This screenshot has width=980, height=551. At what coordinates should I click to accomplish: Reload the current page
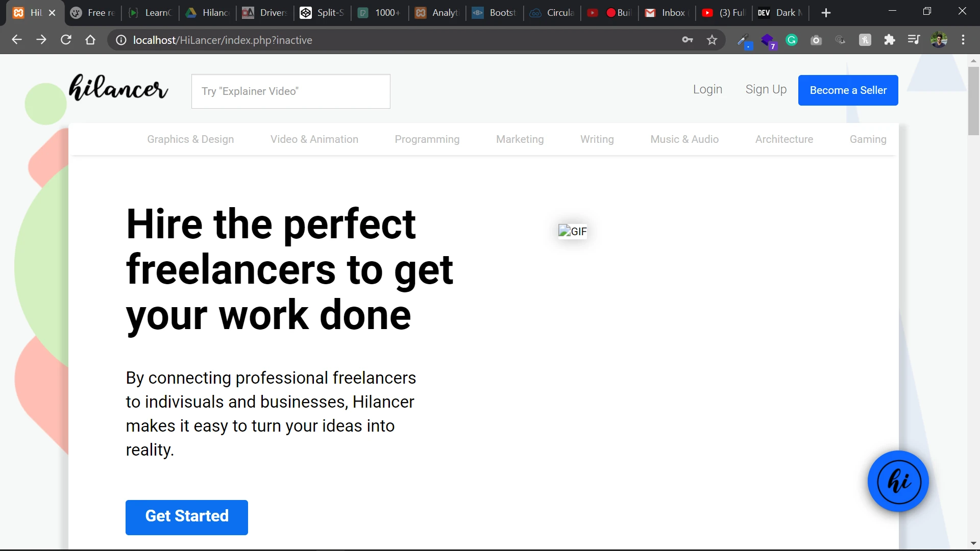point(66,40)
